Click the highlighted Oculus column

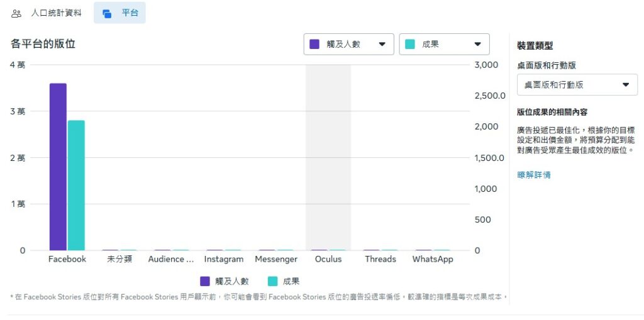(328, 157)
